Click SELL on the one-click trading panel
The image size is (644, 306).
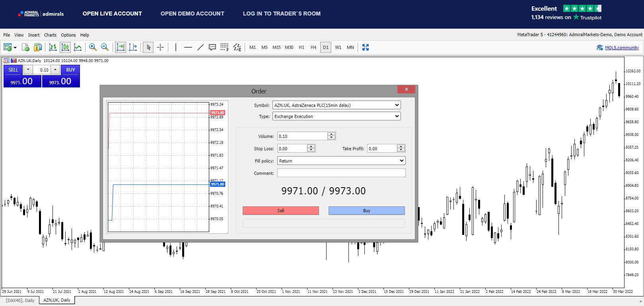tap(14, 70)
